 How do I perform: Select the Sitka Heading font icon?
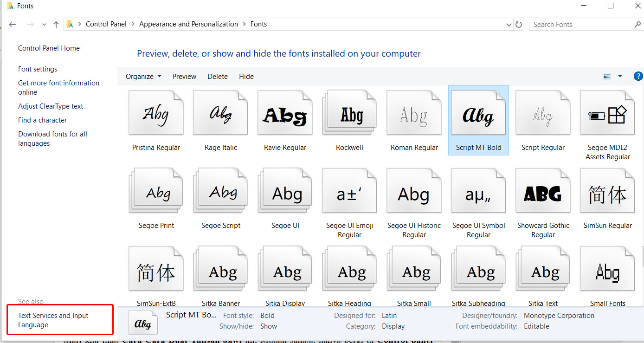(x=349, y=269)
